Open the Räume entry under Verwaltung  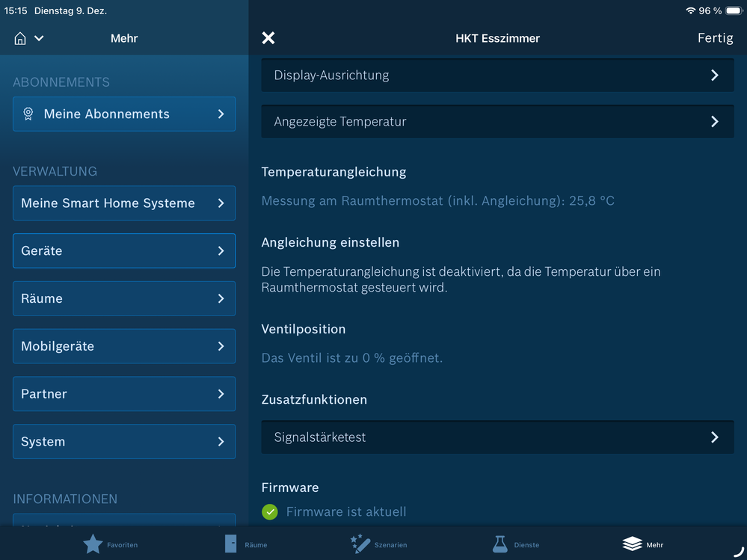click(x=123, y=298)
